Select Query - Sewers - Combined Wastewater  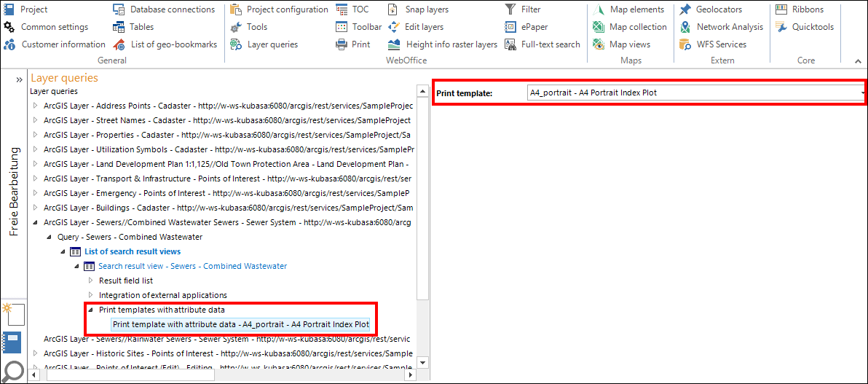pyautogui.click(x=130, y=237)
